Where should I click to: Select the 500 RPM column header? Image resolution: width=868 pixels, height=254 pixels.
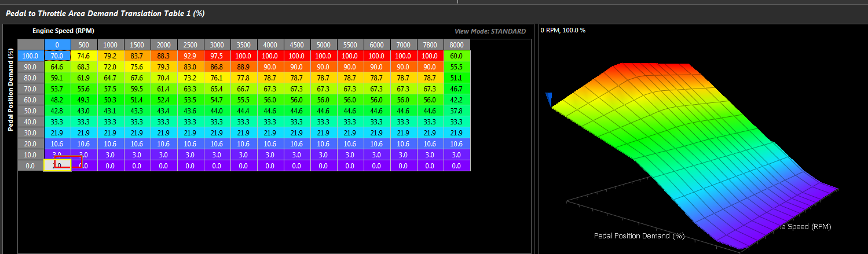pyautogui.click(x=84, y=45)
